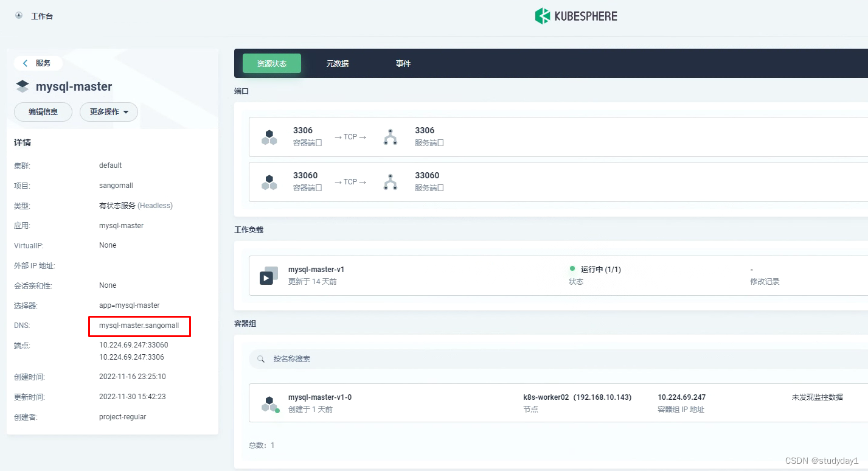
Task: Click the 按名称搜索 search field
Action: click(x=558, y=359)
